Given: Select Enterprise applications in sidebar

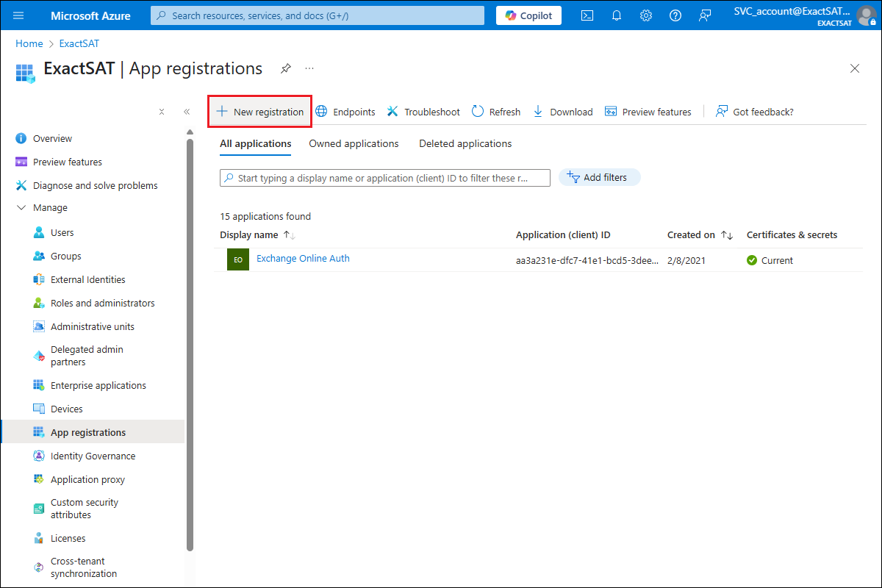Looking at the screenshot, I should pyautogui.click(x=98, y=386).
